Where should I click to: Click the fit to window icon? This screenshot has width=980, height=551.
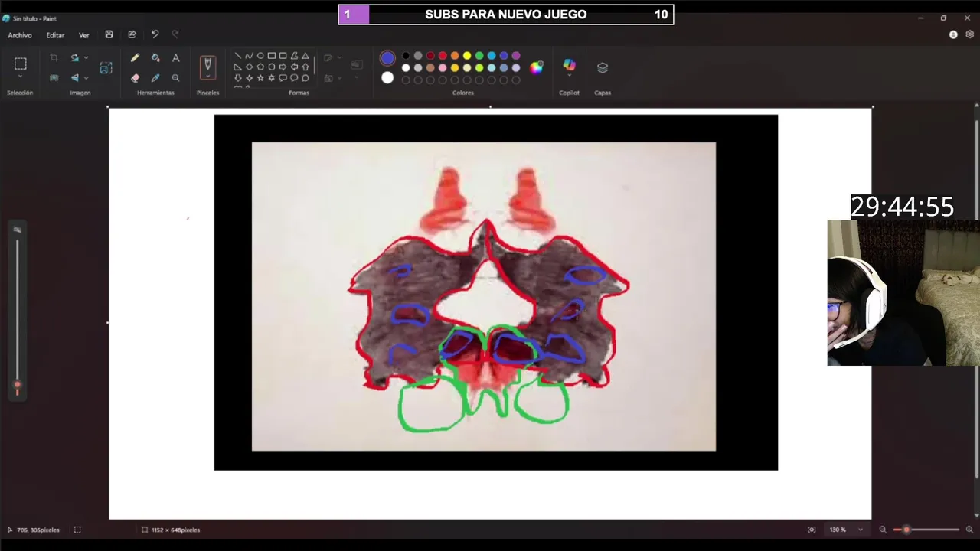[812, 530]
